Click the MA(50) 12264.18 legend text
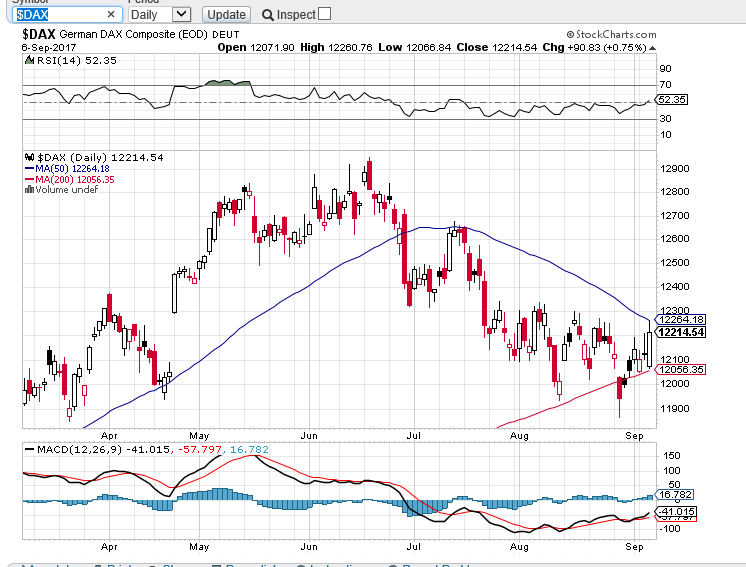Viewport: 746px width, 567px height. [x=72, y=168]
